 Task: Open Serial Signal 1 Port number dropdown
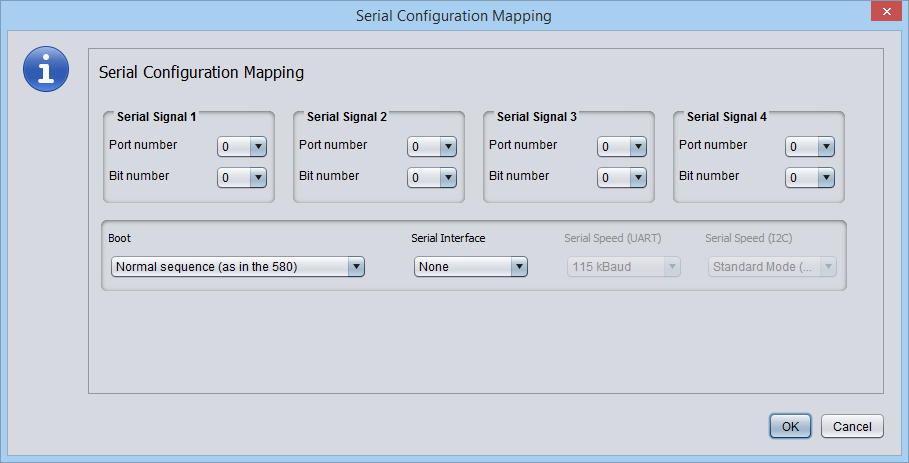242,147
